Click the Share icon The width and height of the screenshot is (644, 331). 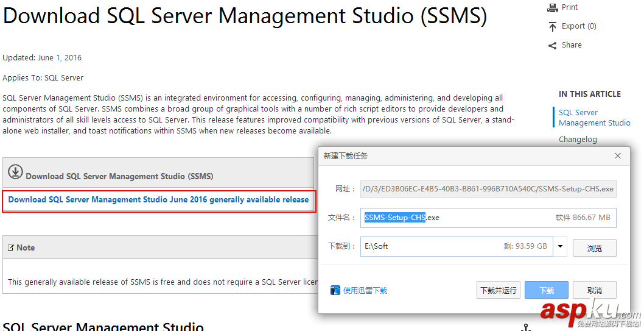553,45
